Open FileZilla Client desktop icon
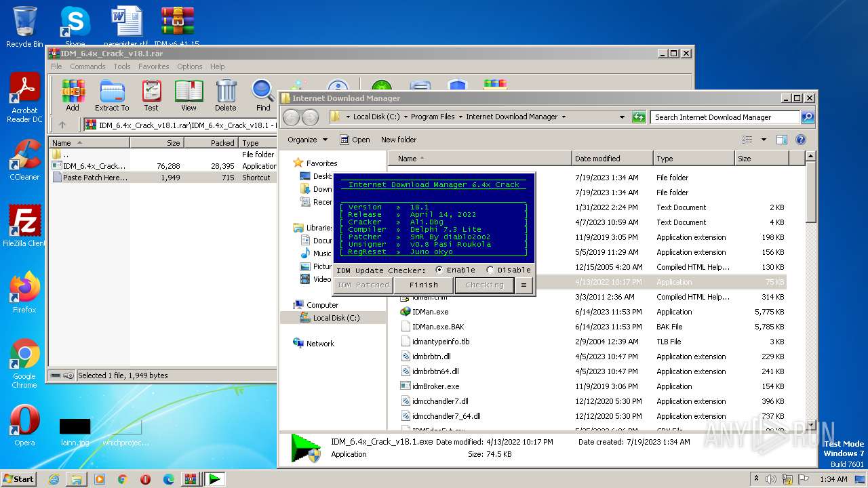The height and width of the screenshot is (488, 868). pos(24,226)
